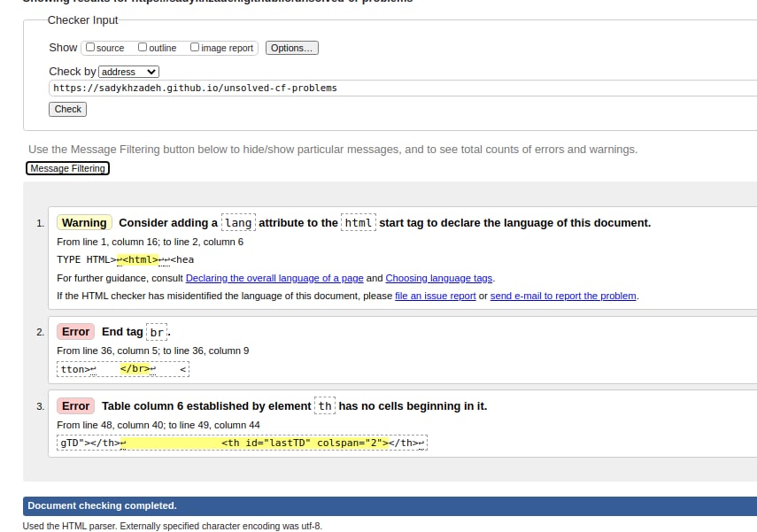
Task: Follow the file an issue report link
Action: pyautogui.click(x=436, y=296)
